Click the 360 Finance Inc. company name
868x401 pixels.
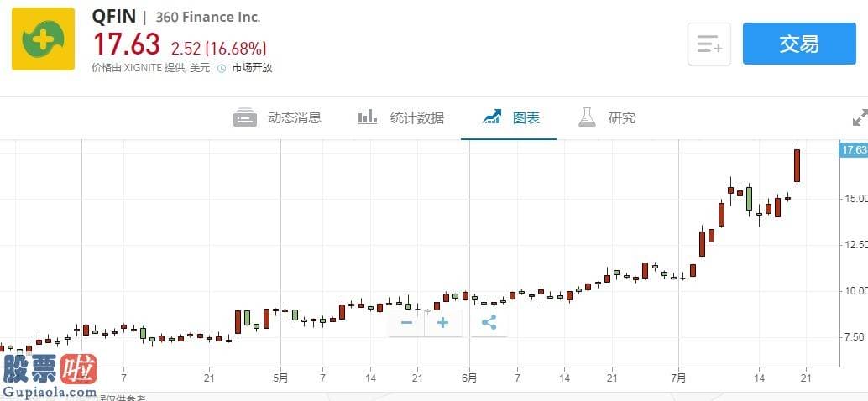coord(207,17)
